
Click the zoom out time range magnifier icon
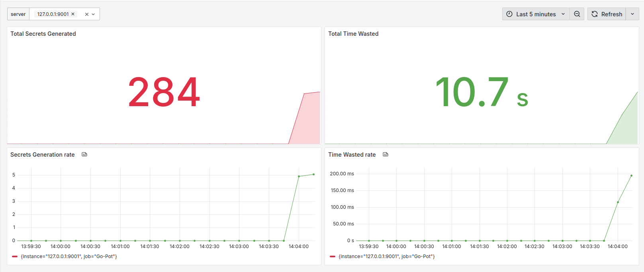577,14
